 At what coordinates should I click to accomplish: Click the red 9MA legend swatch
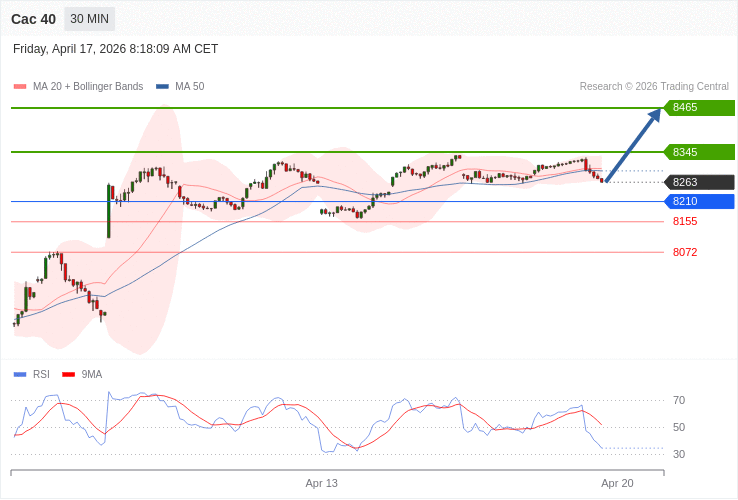point(68,374)
